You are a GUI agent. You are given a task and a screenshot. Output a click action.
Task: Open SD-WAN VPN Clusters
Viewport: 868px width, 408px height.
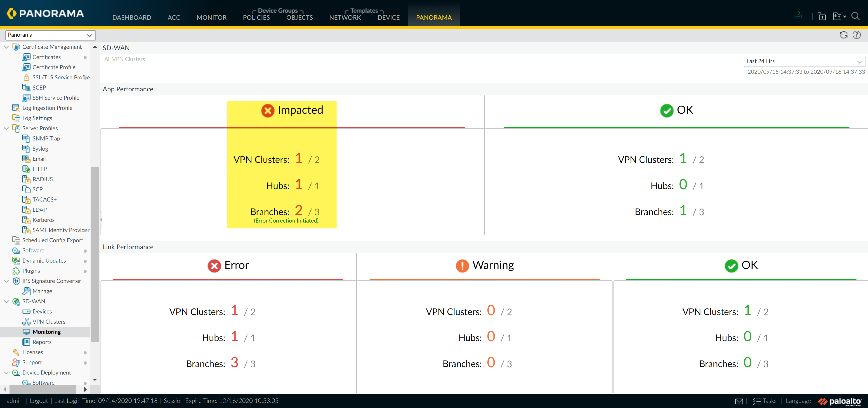click(48, 321)
